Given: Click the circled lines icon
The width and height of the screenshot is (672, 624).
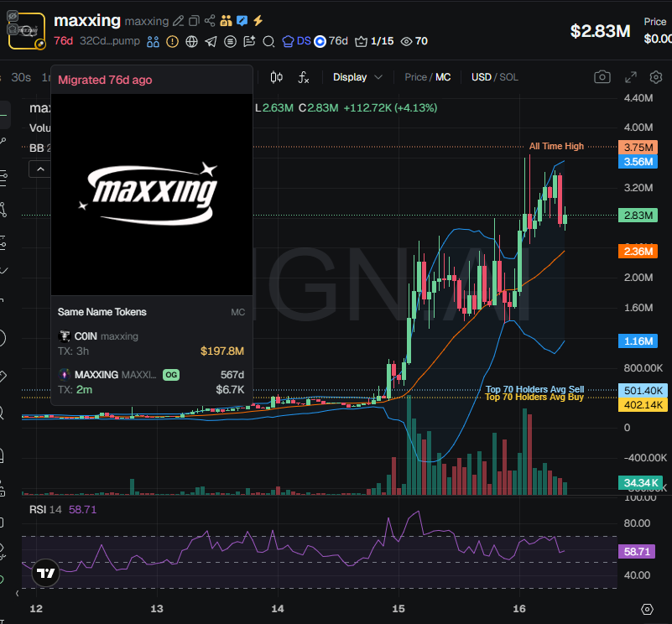Looking at the screenshot, I should [230, 42].
